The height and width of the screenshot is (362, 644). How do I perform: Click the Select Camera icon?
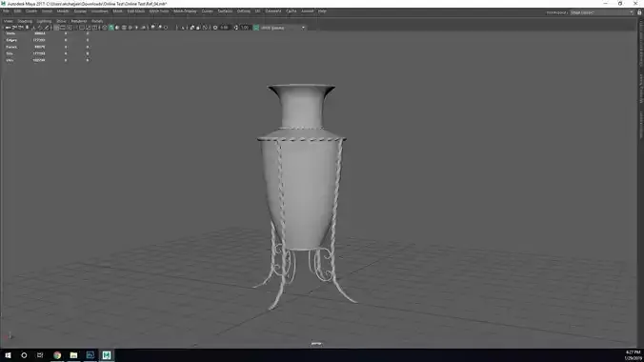[8, 28]
